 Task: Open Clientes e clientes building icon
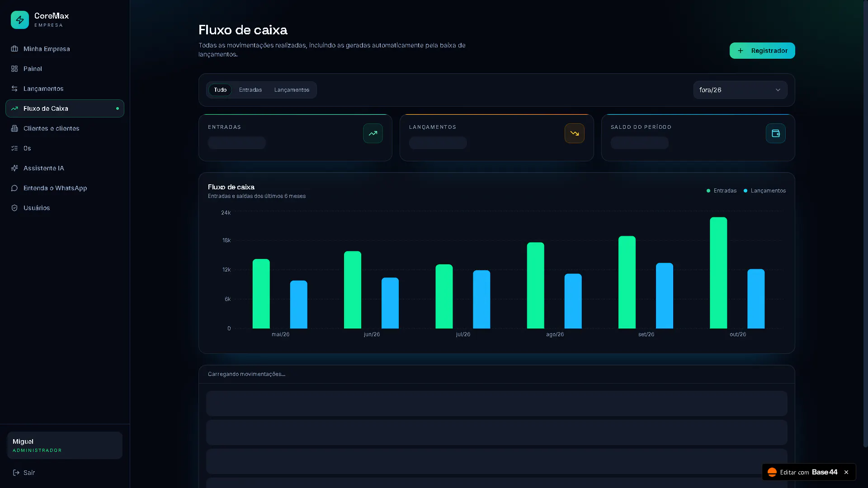(x=14, y=128)
